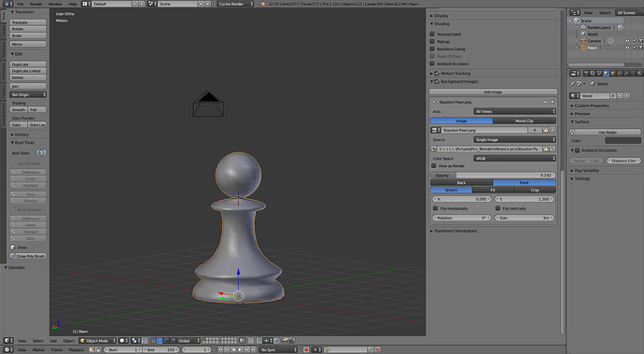Click the Add Image button
Screen dimensions: 644x354
click(x=493, y=92)
